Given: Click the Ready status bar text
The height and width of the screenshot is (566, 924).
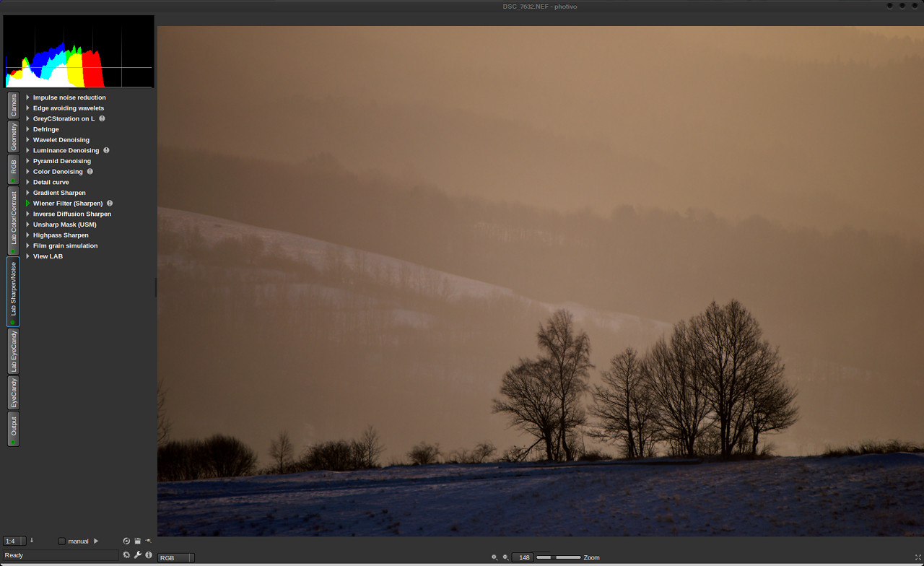Looking at the screenshot, I should tap(14, 555).
